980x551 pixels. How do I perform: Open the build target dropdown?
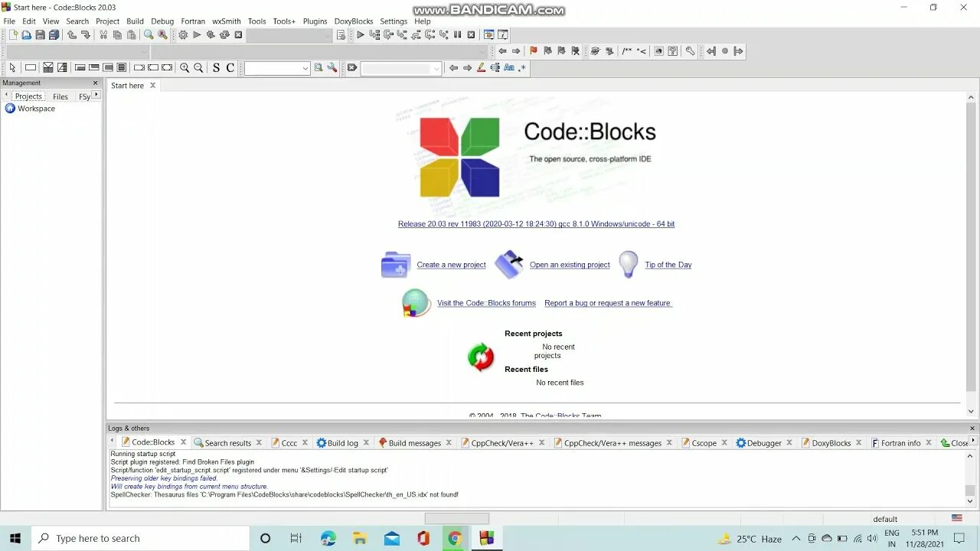point(290,35)
